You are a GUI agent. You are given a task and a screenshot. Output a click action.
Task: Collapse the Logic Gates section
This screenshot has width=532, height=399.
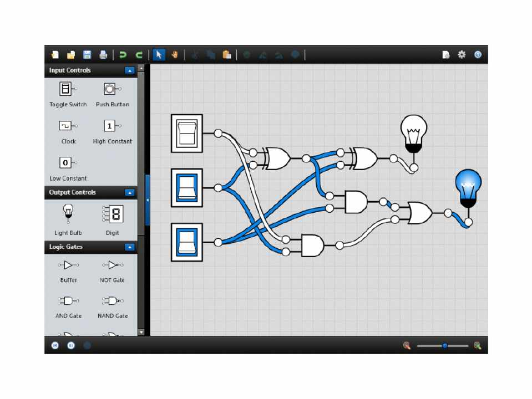pos(129,247)
